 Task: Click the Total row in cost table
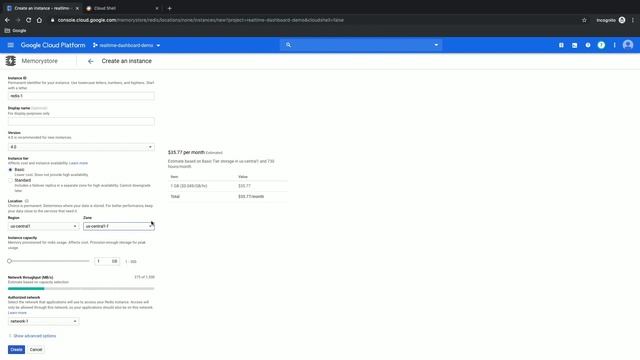click(228, 196)
